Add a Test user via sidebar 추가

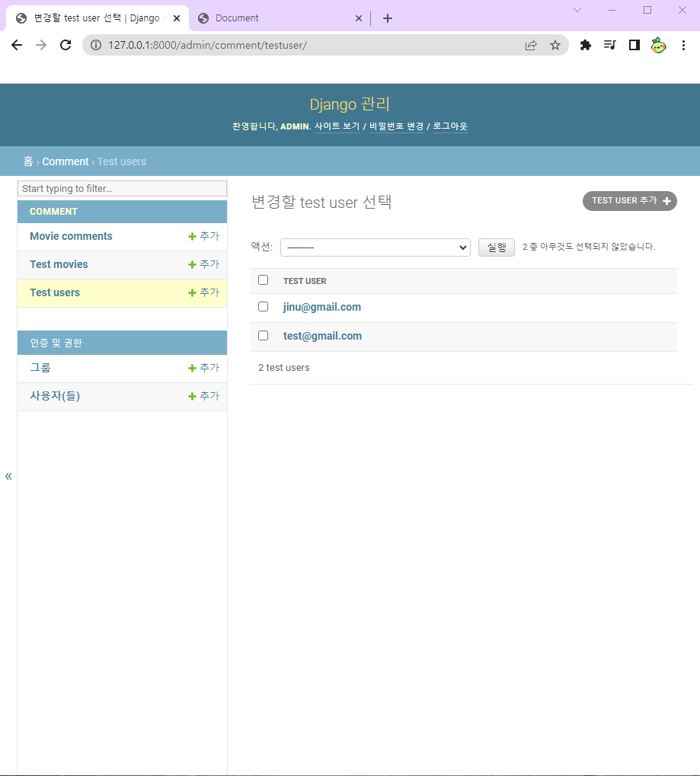click(x=203, y=292)
